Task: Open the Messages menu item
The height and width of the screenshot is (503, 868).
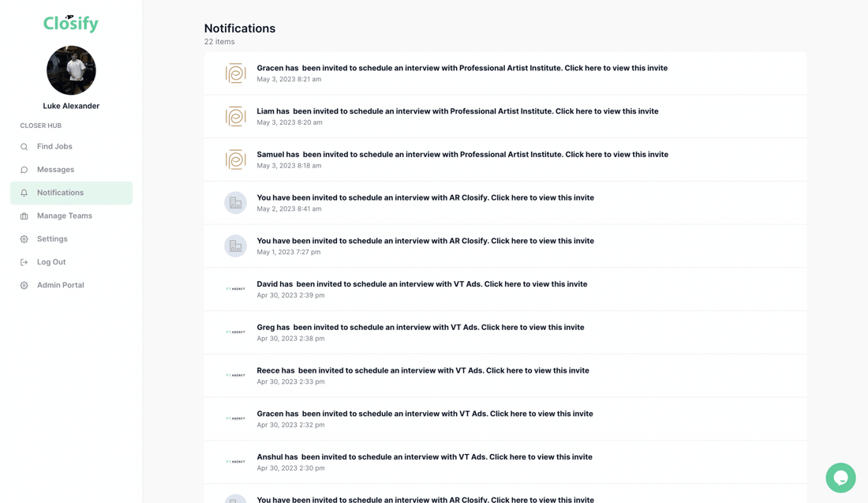Action: (55, 170)
